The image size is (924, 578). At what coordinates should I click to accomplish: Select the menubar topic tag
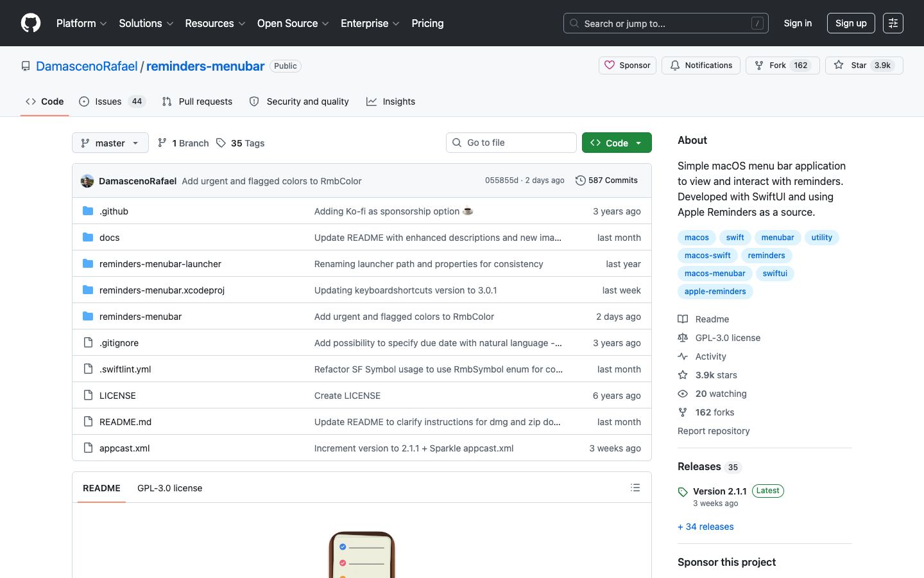pos(778,238)
